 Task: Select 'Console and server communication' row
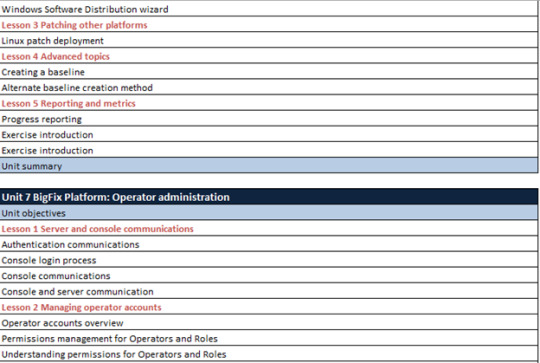tap(269, 291)
